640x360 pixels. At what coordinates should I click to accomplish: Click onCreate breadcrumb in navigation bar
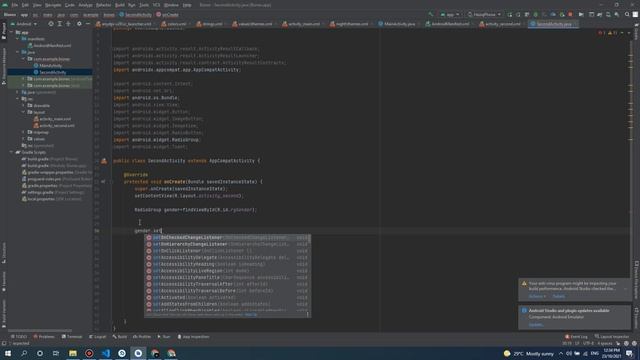pyautogui.click(x=167, y=15)
